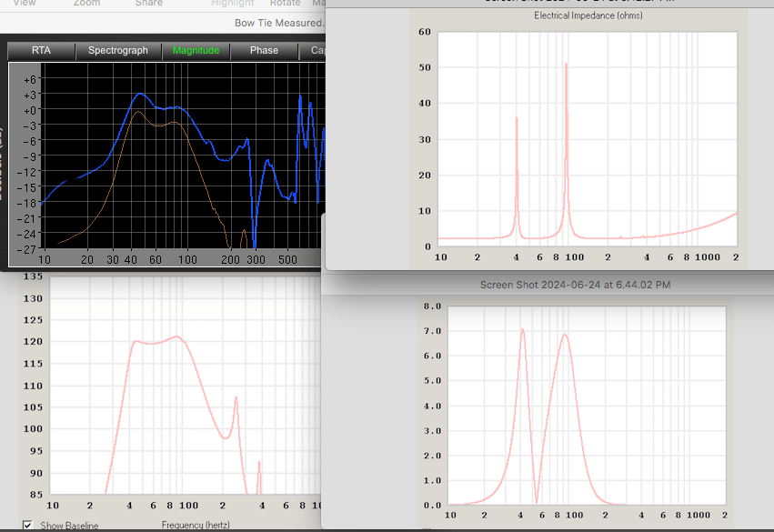The height and width of the screenshot is (532, 774).
Task: Click the 7.0 peak in bottom-right chart
Action: (x=522, y=330)
